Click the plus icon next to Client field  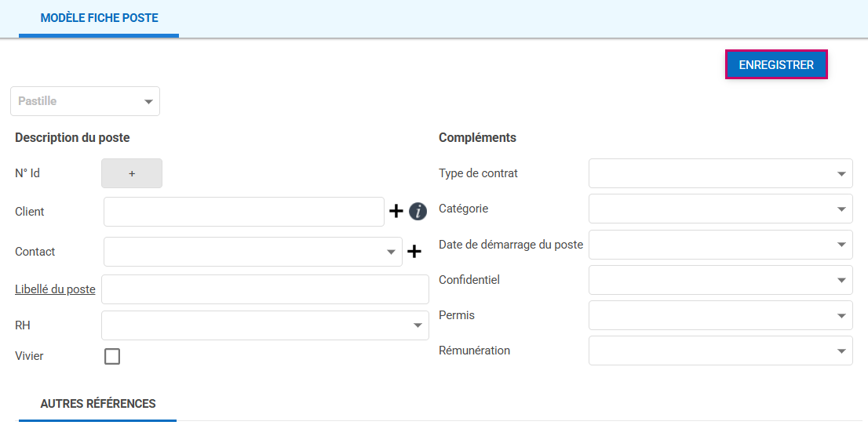[x=396, y=211]
